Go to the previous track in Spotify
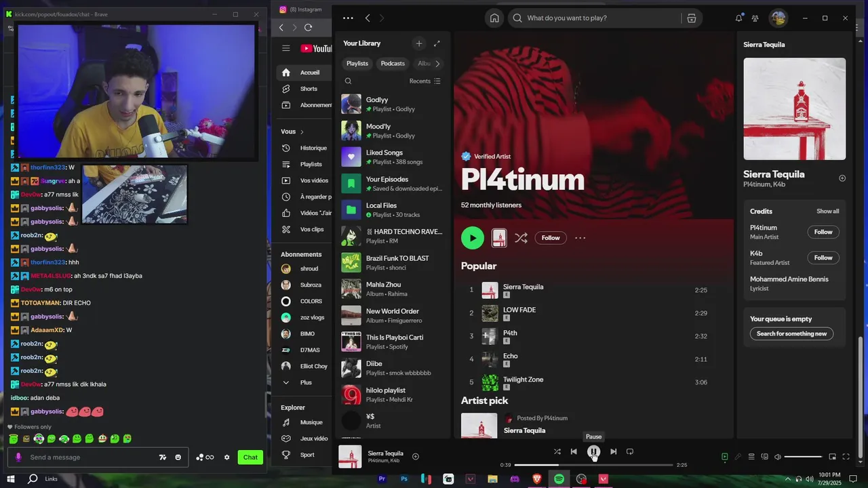 [x=574, y=451]
